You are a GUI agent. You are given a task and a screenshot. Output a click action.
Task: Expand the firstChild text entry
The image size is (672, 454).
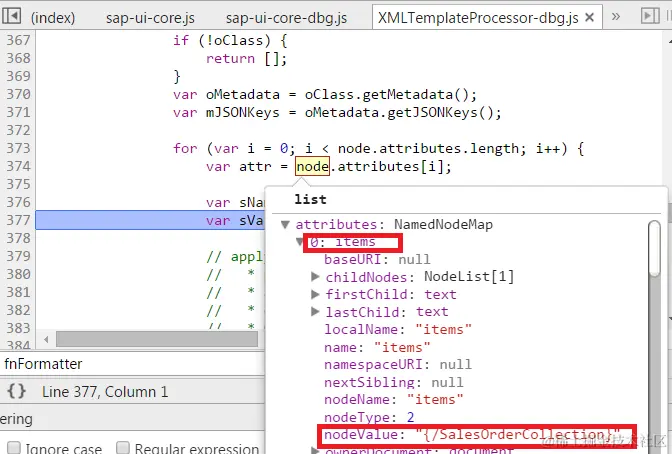click(315, 294)
